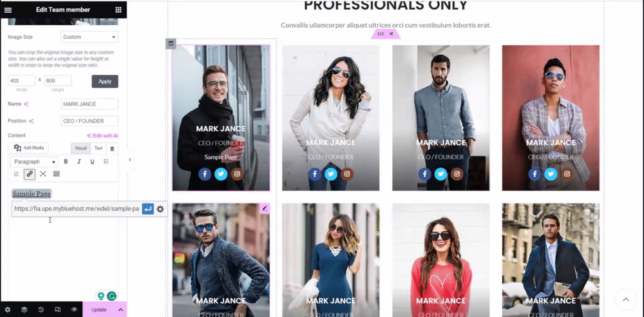Toggle responsive mode icon
The image size is (644, 317).
tap(58, 310)
